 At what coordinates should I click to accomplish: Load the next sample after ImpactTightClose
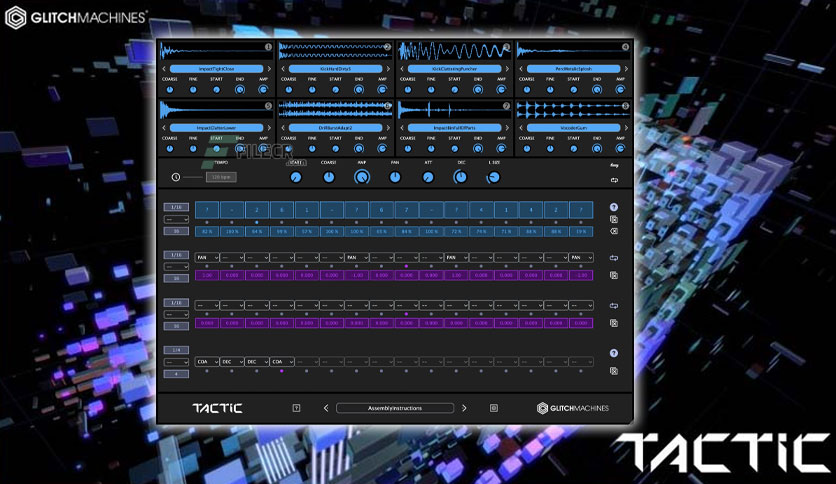click(x=269, y=69)
